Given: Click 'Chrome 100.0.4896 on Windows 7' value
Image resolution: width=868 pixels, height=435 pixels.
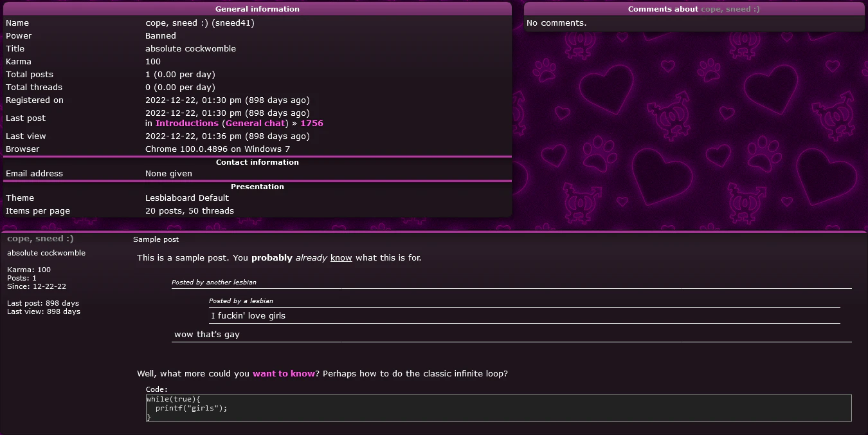Looking at the screenshot, I should (217, 149).
